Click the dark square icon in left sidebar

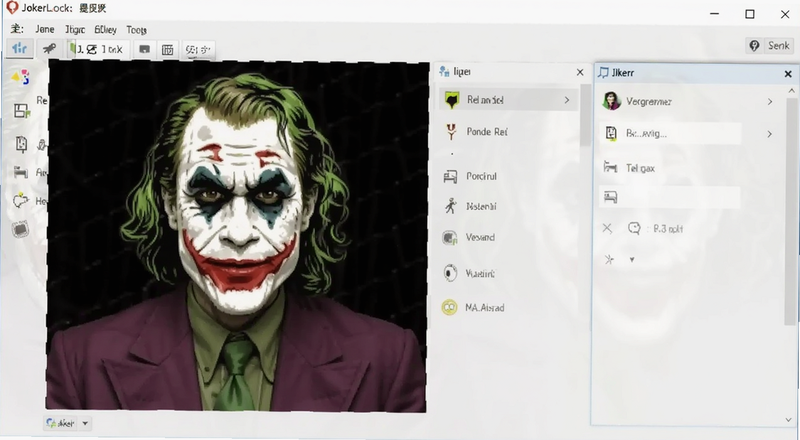(20, 229)
